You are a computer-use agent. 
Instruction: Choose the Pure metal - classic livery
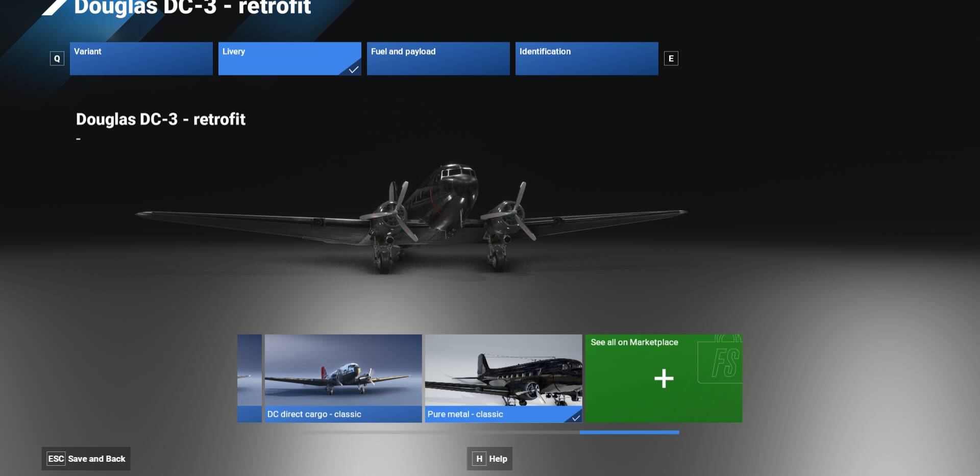point(504,379)
